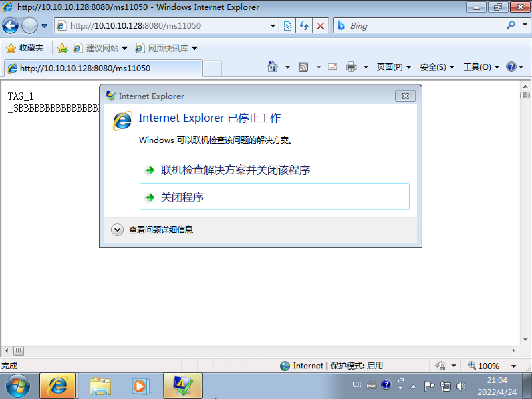Click the search magnifier icon

click(x=510, y=25)
